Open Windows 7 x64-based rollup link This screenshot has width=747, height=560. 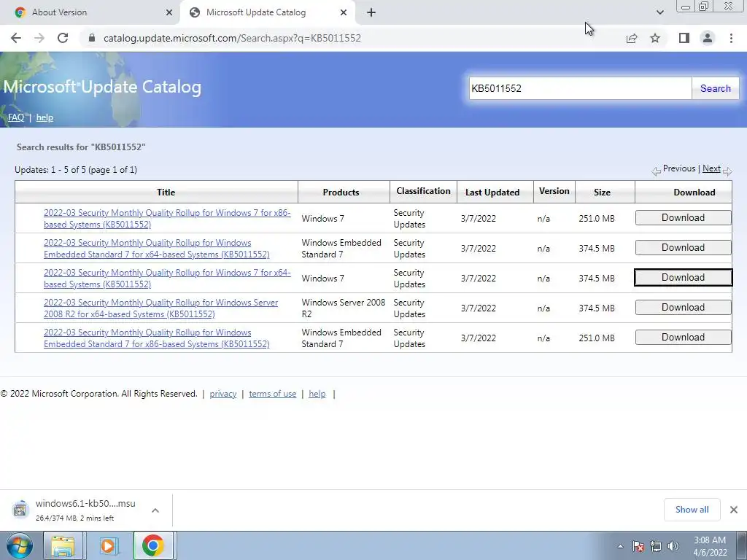tap(167, 279)
